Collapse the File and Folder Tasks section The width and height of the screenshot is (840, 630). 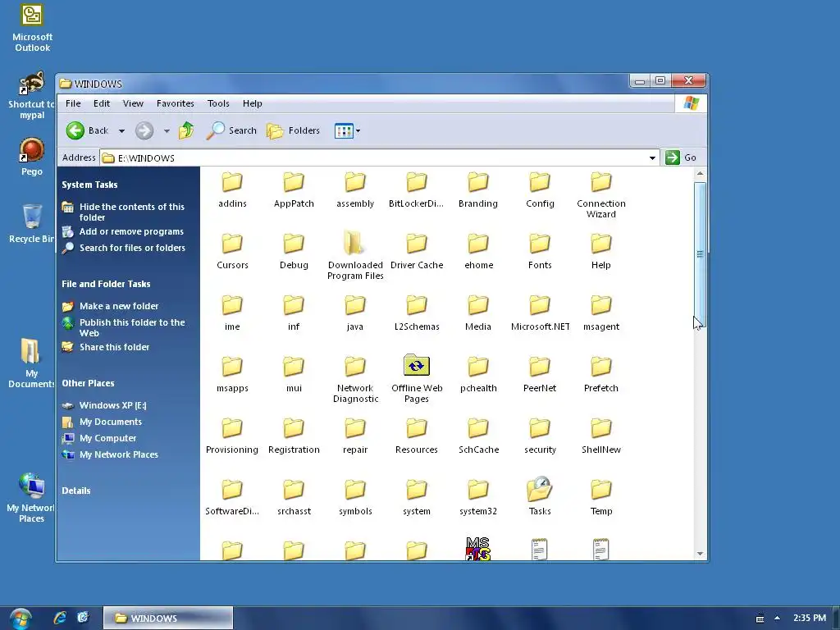106,284
